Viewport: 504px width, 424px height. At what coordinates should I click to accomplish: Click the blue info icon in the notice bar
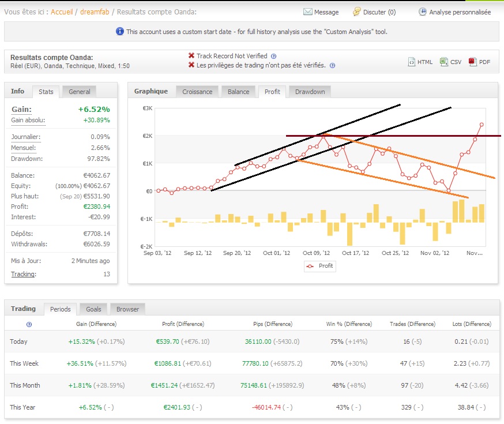[119, 32]
